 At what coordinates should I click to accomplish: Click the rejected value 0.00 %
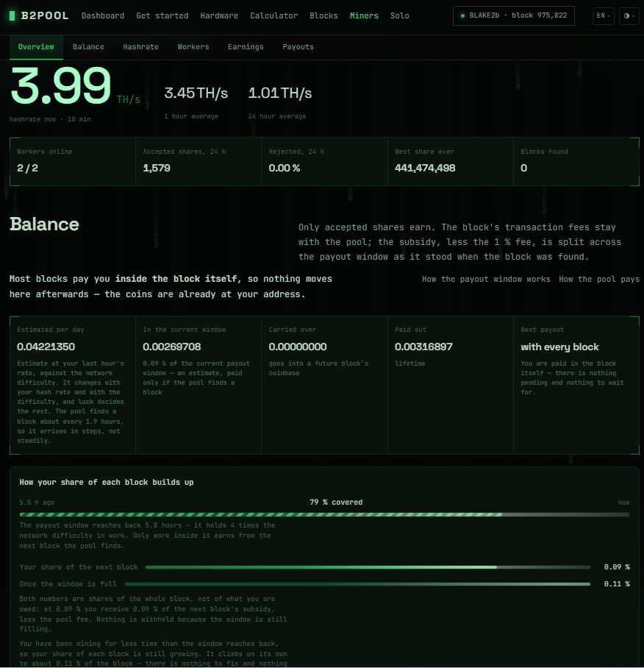(285, 168)
